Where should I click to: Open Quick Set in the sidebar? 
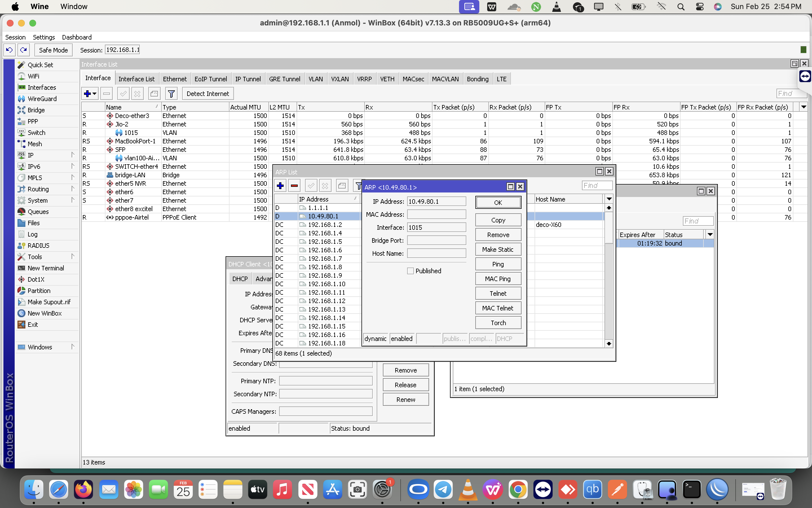pos(40,65)
